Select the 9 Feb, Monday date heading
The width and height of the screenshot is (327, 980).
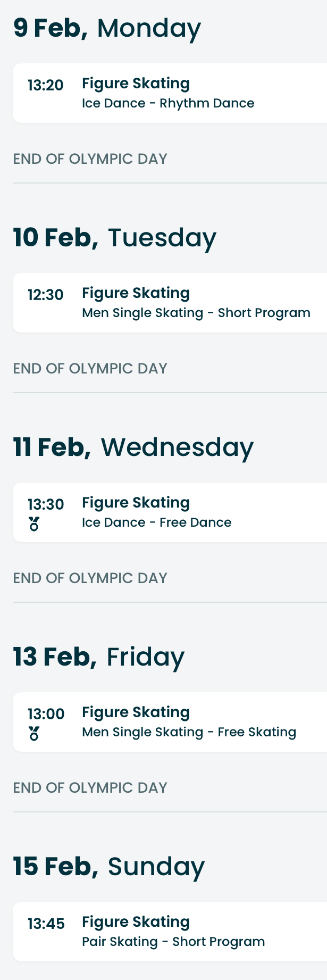click(107, 28)
